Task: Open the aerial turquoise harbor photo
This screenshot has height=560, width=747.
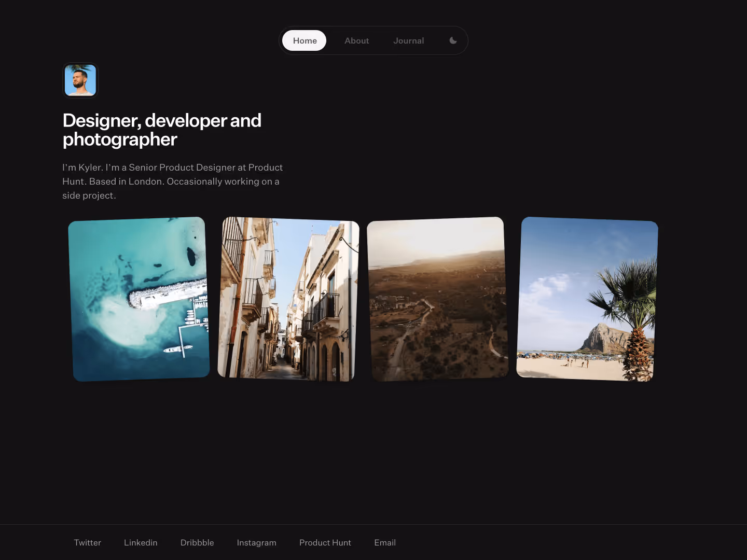Action: point(139,299)
